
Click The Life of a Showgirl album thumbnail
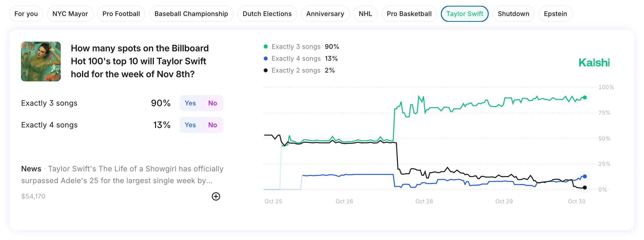pos(41,61)
